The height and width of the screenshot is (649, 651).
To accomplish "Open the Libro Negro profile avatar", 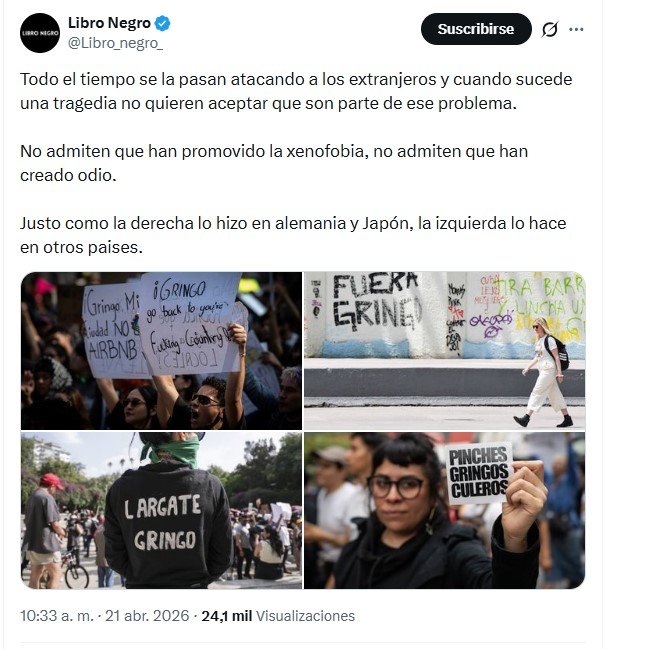I will (40, 33).
